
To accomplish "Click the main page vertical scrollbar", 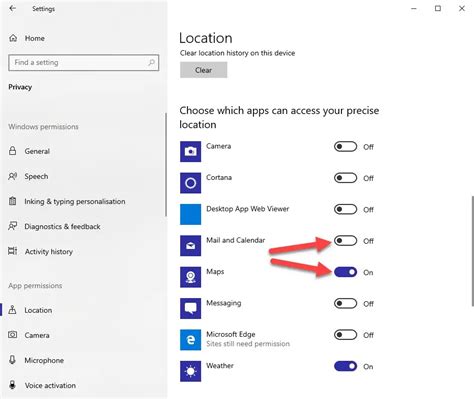I will [472, 251].
